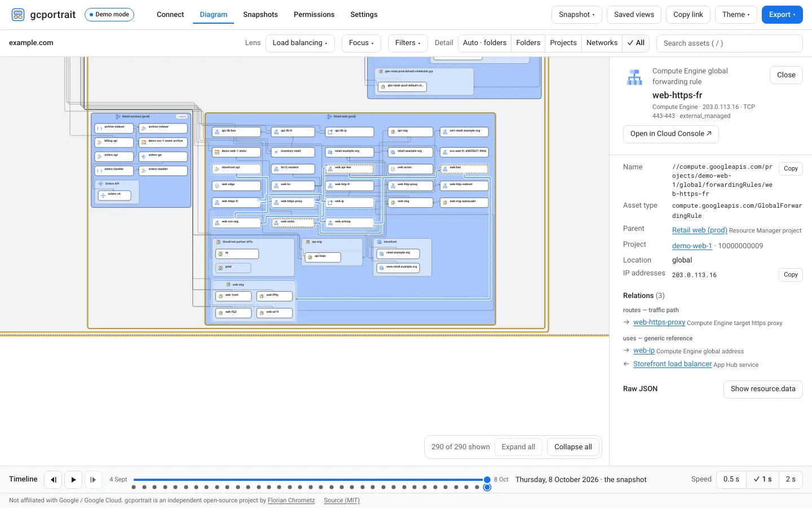Image resolution: width=812 pixels, height=508 pixels.
Task: Switch detail level to Networks
Action: click(x=602, y=43)
